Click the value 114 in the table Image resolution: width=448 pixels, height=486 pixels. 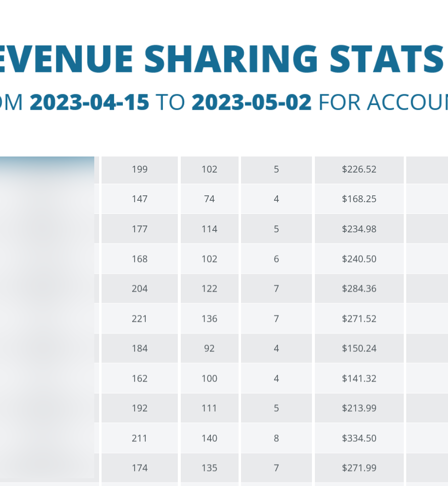coord(209,229)
